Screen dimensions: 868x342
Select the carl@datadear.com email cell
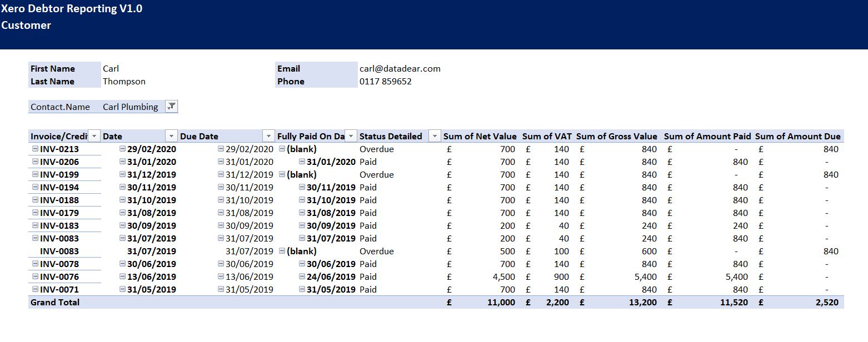coord(400,69)
